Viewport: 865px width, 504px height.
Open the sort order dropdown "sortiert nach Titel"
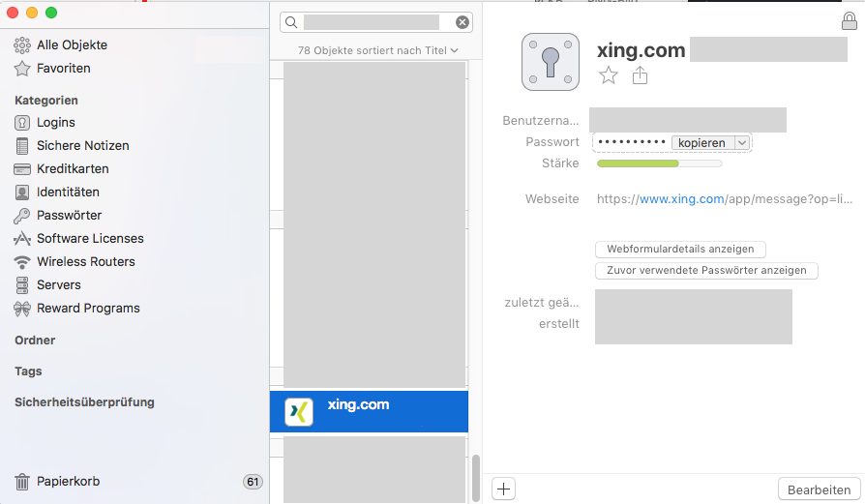[378, 50]
